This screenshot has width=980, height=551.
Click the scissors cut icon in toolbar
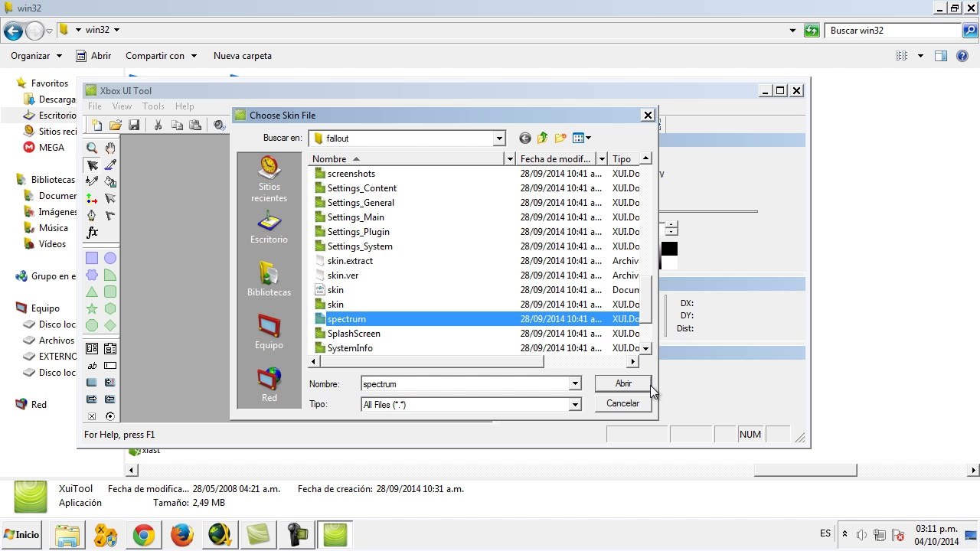point(158,125)
